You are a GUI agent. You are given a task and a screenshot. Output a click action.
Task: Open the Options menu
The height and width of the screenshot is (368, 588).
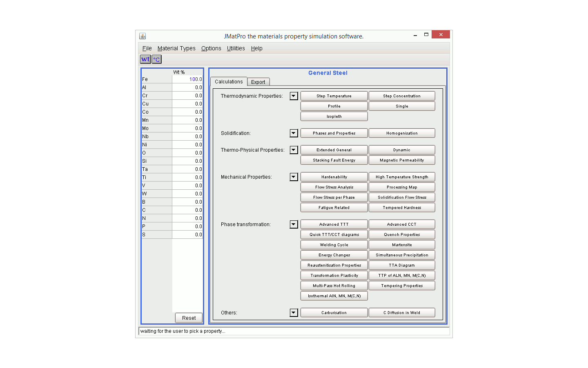(211, 48)
